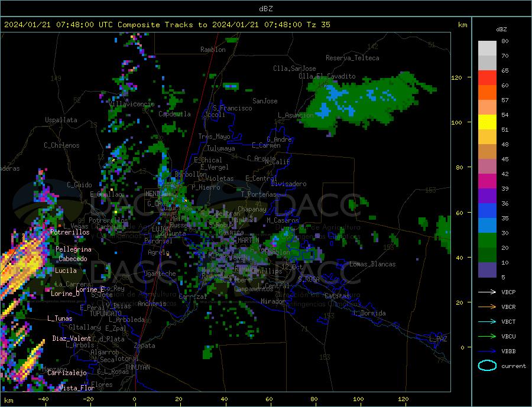532x407 pixels.
Task: Click the 'current' legend label
Action: [514, 366]
